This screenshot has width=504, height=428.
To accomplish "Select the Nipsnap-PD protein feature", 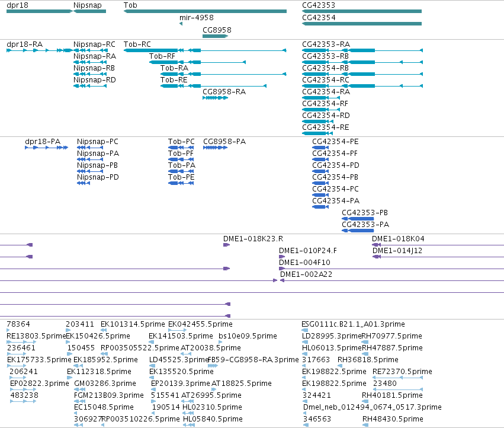I will click(84, 183).
